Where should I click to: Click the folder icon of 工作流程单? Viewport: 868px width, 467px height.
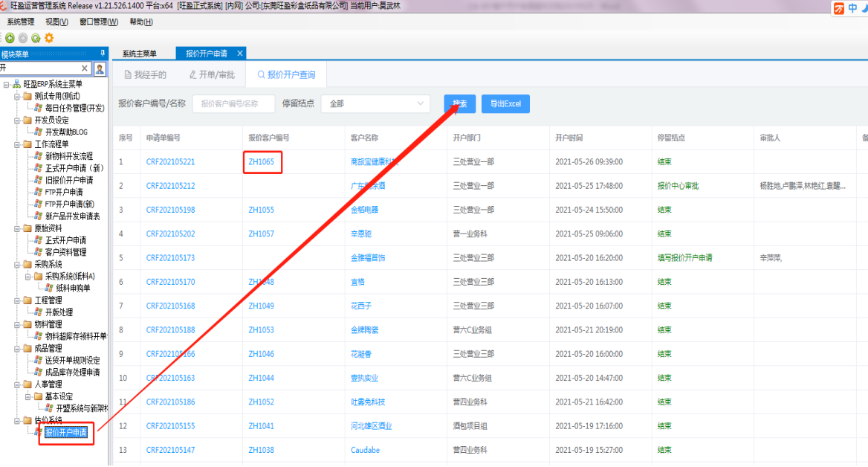click(x=27, y=144)
